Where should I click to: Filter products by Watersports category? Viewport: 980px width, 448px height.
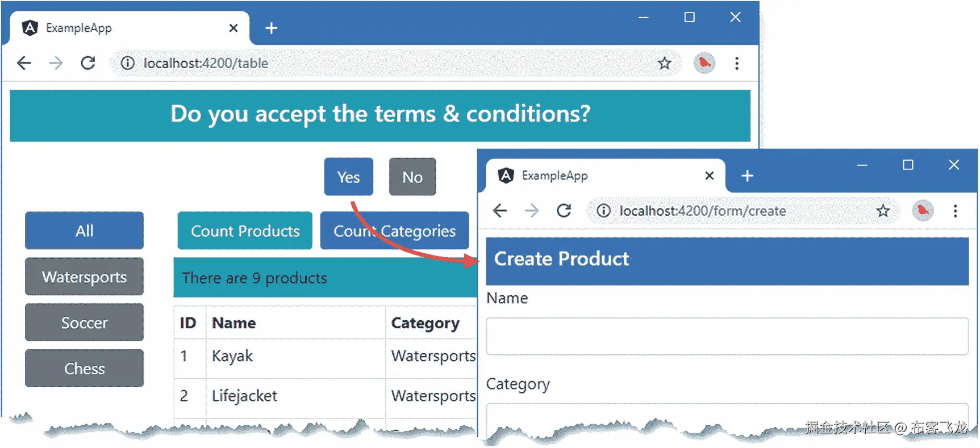(x=84, y=277)
